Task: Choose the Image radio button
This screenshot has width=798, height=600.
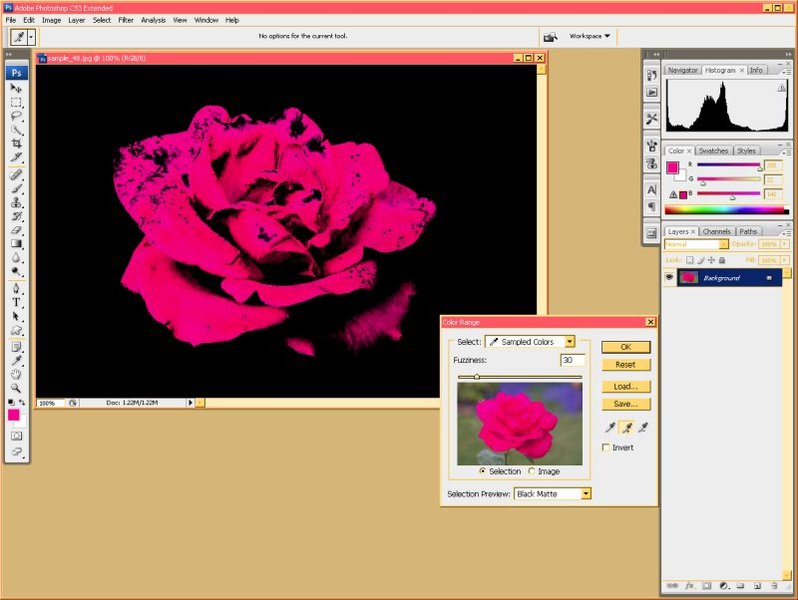Action: (532, 471)
